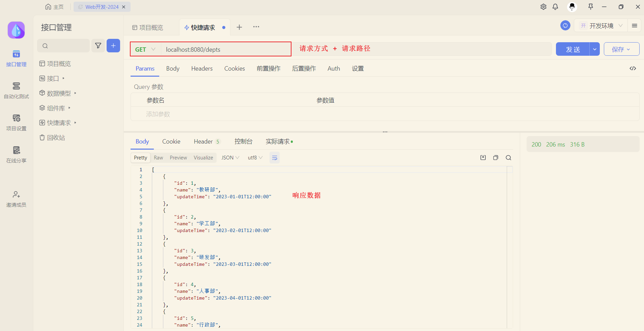Click 添加参数 to add a query parameter
Image resolution: width=644 pixels, height=331 pixels.
coord(158,114)
